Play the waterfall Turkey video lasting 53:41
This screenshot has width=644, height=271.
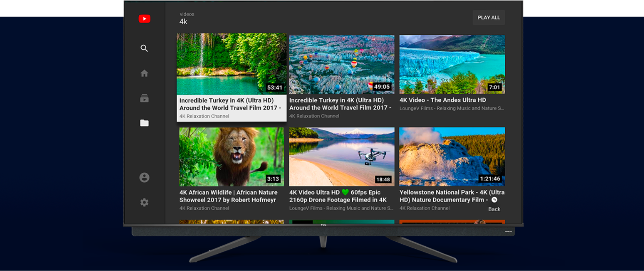tap(231, 64)
